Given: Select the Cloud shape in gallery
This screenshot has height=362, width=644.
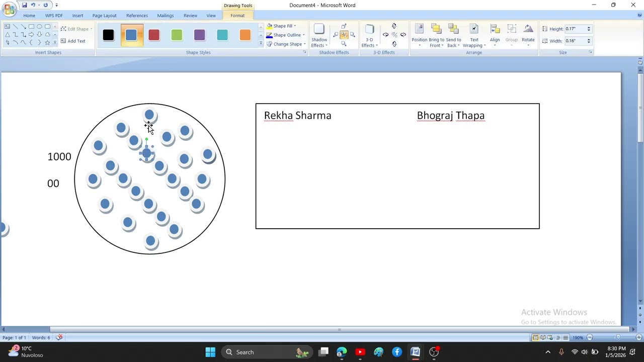Looking at the screenshot, I should [47, 35].
